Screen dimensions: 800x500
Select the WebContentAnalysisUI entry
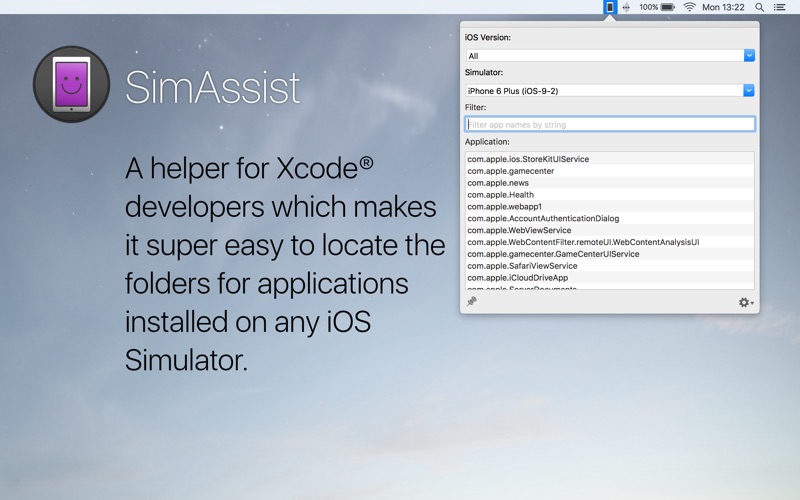pos(610,242)
